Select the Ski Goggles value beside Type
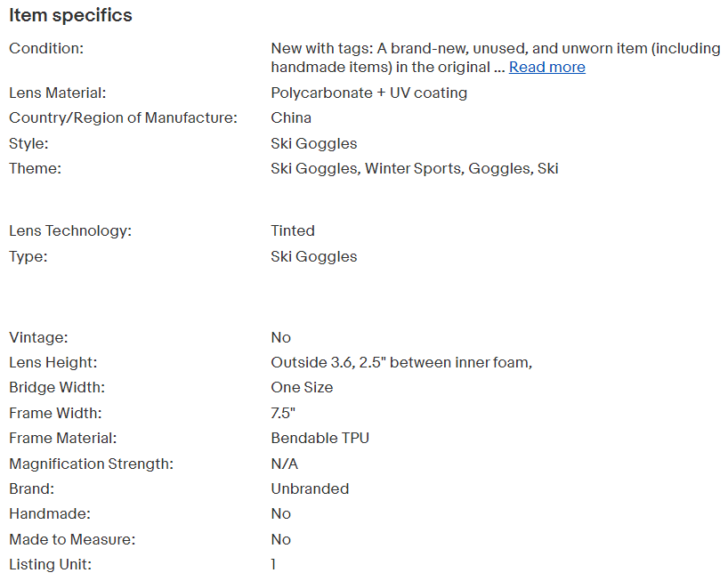Viewport: 728px width, 581px height. click(314, 256)
